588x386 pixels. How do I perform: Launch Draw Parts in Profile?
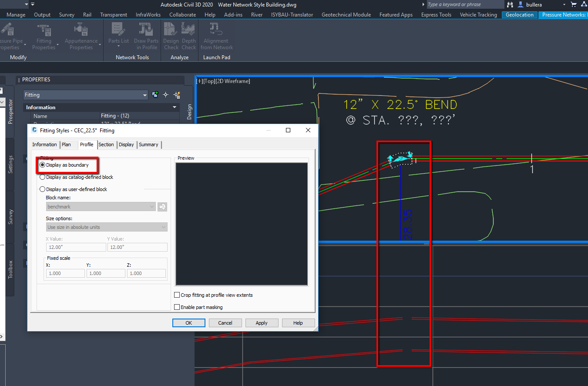coord(147,37)
